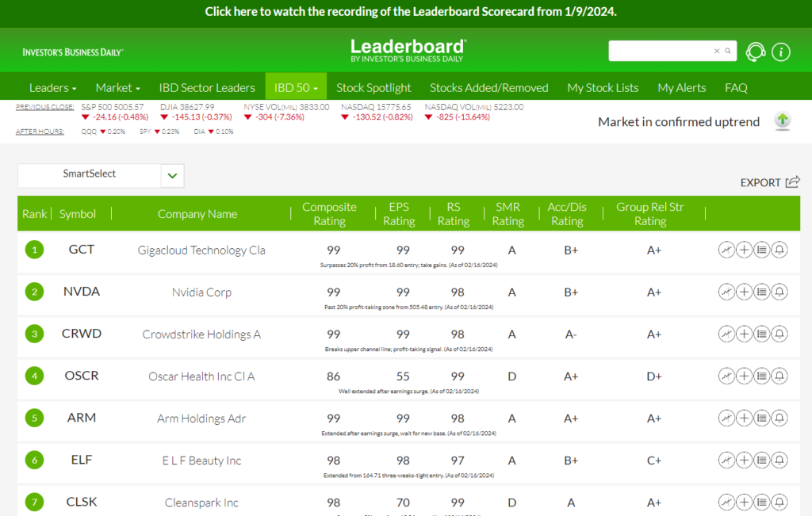
Task: Sort by SMR Rating column header
Action: (x=508, y=214)
